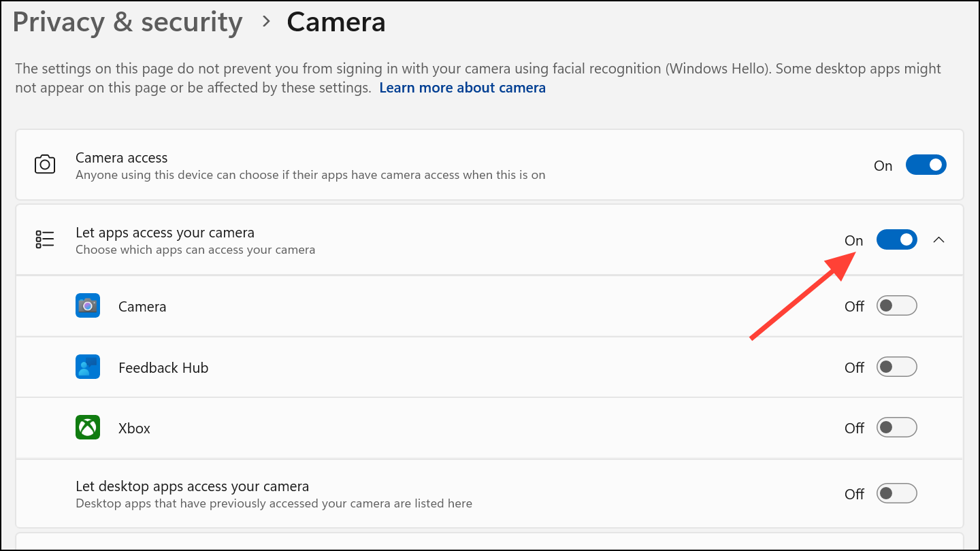
Task: Turn on the Feedback Hub camera toggle
Action: [x=896, y=367]
